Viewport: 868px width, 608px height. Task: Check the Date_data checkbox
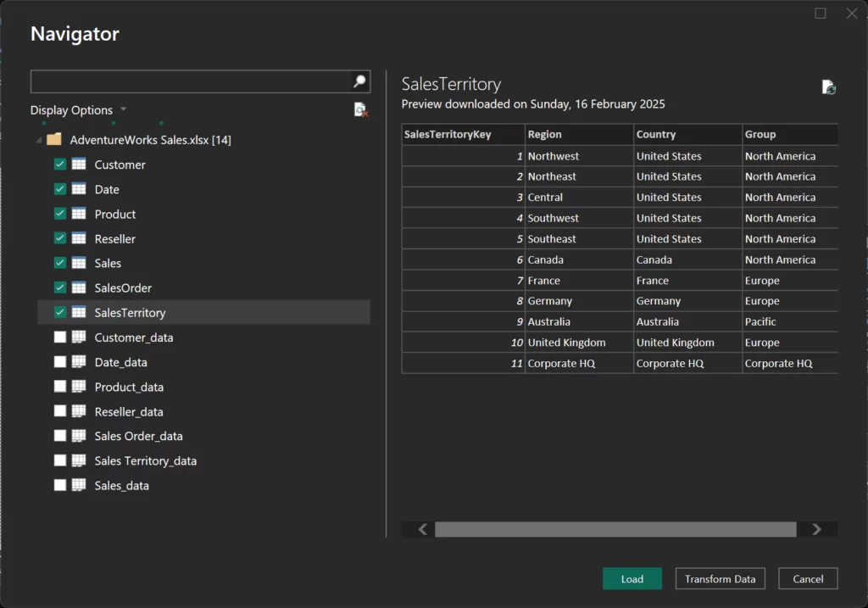pos(60,362)
